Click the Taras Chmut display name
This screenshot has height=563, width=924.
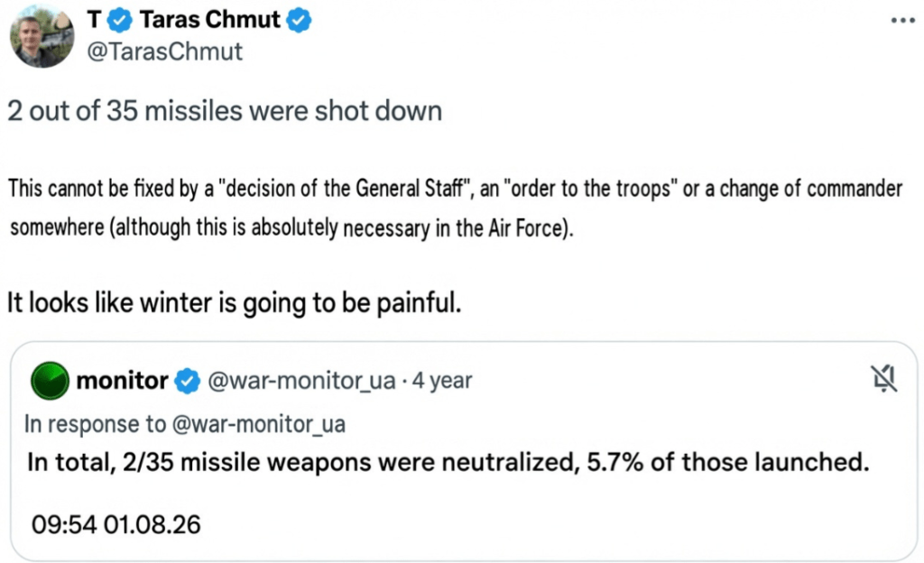[209, 20]
